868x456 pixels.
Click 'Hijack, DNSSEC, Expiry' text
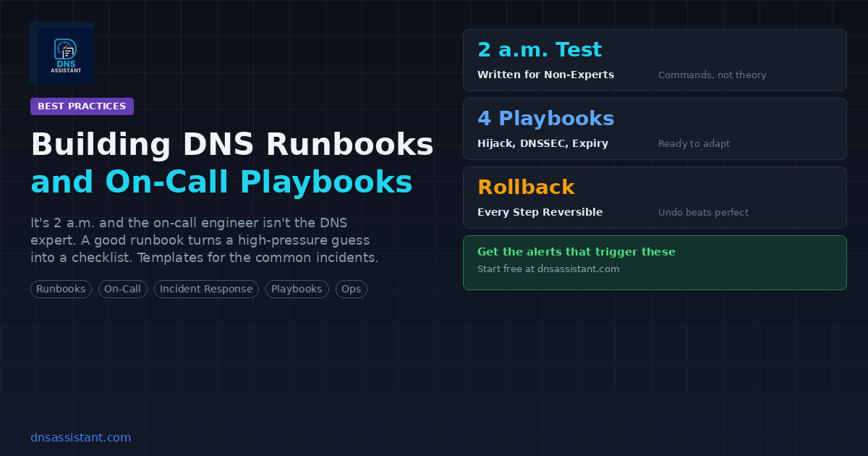(542, 143)
